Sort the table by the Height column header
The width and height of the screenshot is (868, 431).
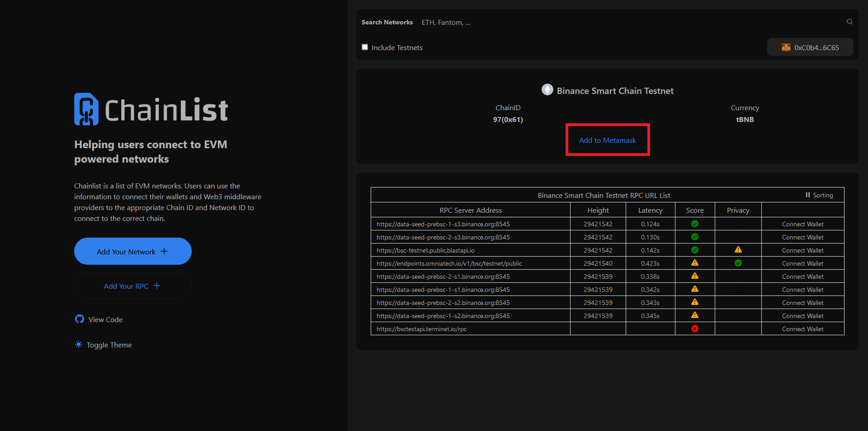pyautogui.click(x=598, y=210)
